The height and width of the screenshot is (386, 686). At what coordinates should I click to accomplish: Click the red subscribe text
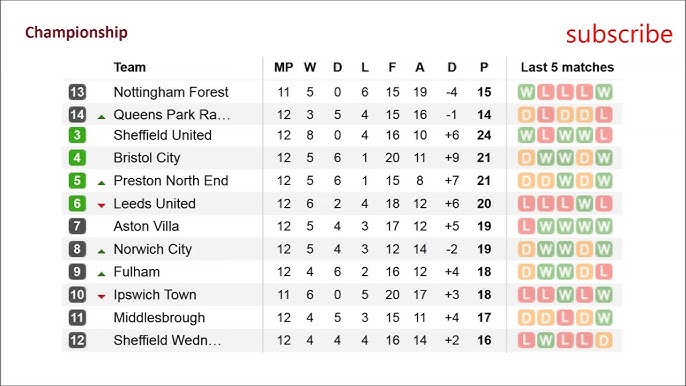[619, 34]
